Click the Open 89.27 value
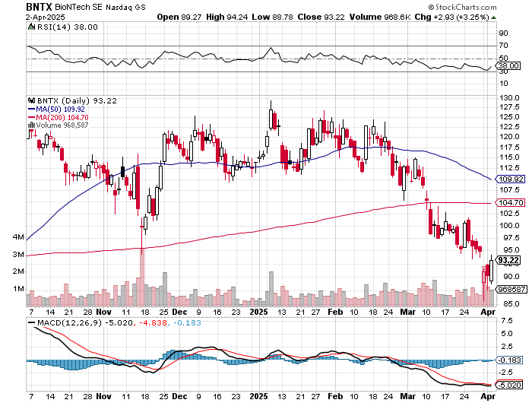 (178, 17)
